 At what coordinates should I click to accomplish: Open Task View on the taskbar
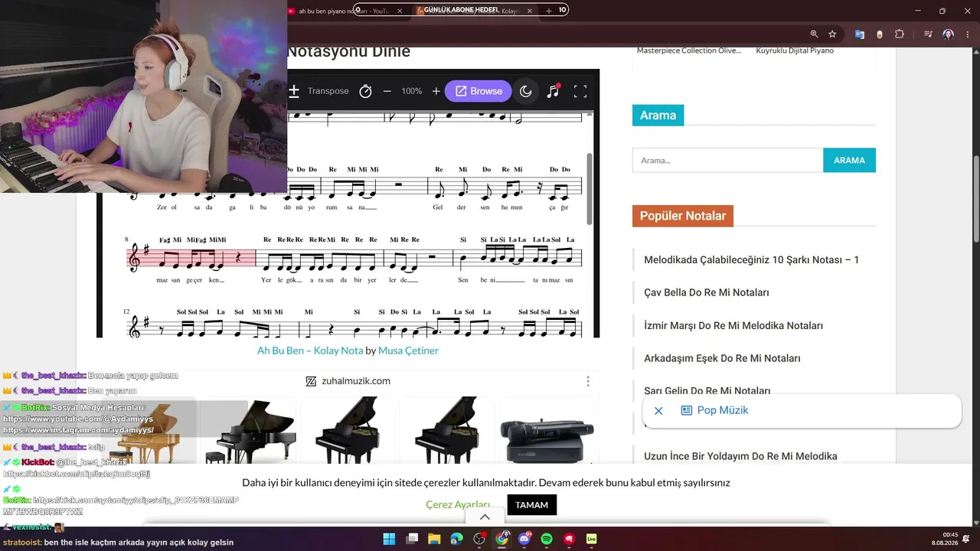tap(412, 539)
